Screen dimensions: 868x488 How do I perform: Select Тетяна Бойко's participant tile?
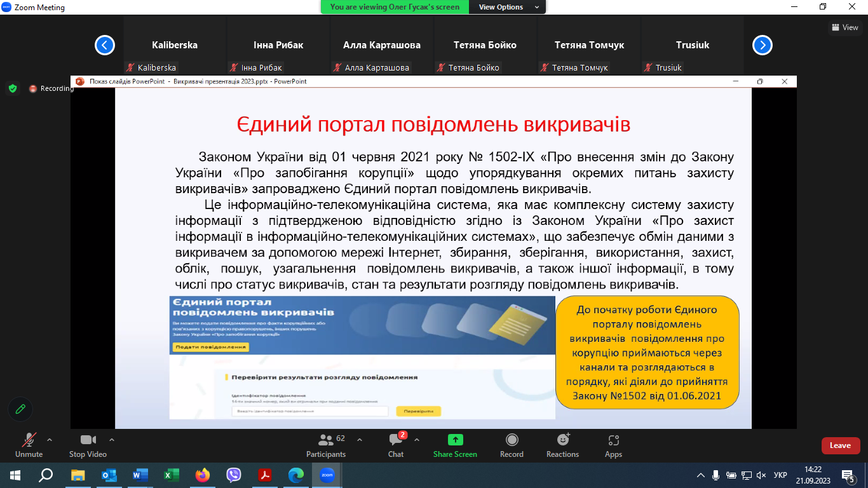pos(485,45)
